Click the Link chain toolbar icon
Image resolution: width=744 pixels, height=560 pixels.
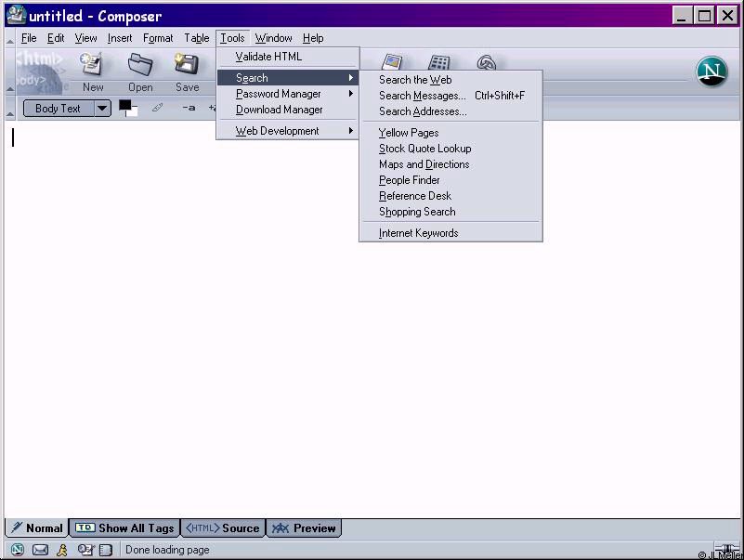(487, 62)
